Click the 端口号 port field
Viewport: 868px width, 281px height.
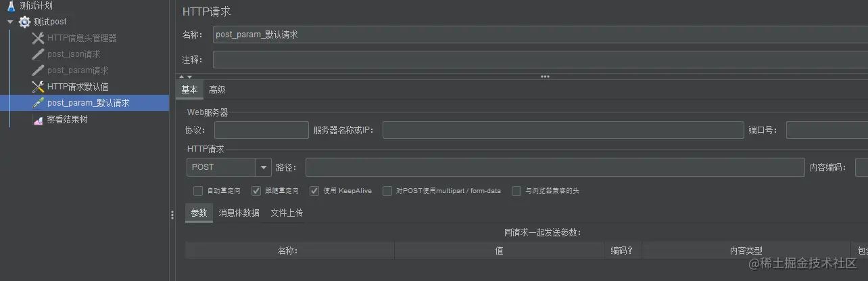(x=827, y=130)
